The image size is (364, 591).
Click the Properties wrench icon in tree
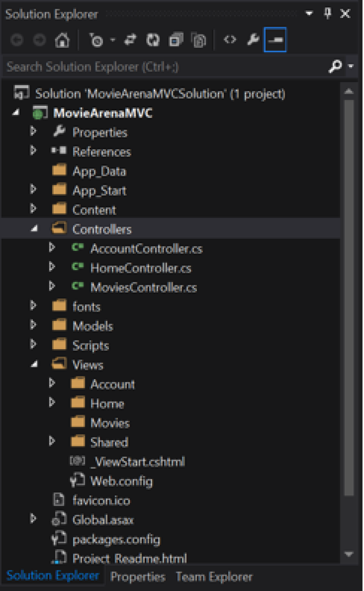click(x=59, y=132)
